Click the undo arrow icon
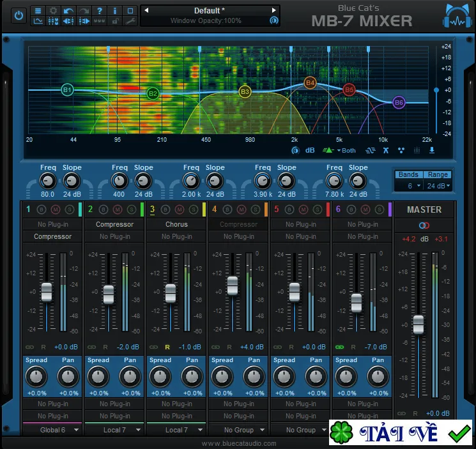 (68, 11)
